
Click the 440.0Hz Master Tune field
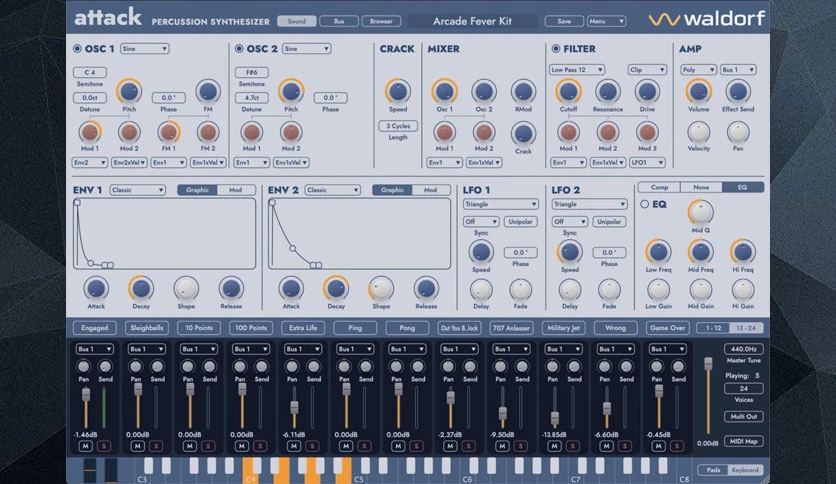tap(743, 349)
